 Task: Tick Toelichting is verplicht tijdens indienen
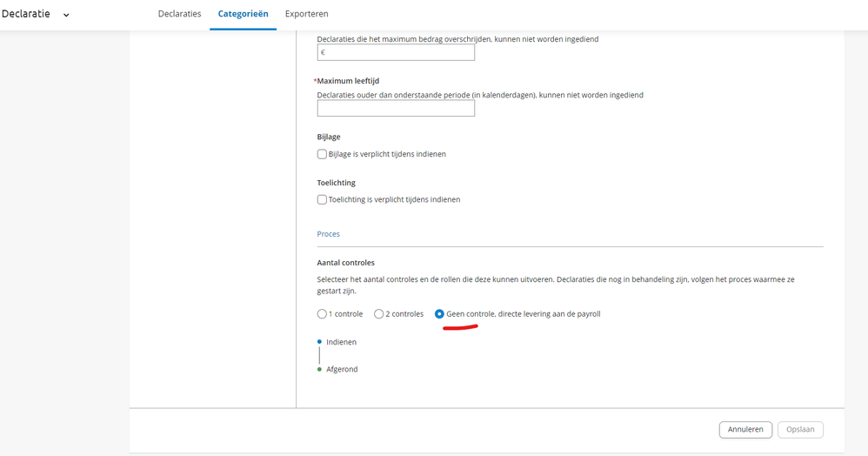click(x=322, y=199)
